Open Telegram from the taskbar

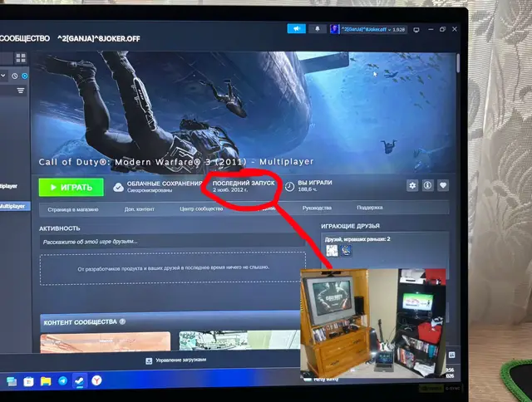click(63, 381)
